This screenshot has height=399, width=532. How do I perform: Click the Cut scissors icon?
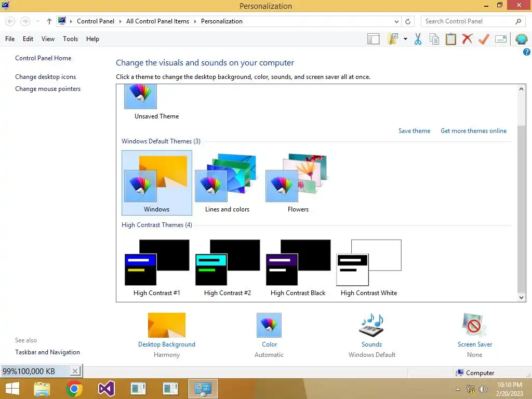coord(418,39)
